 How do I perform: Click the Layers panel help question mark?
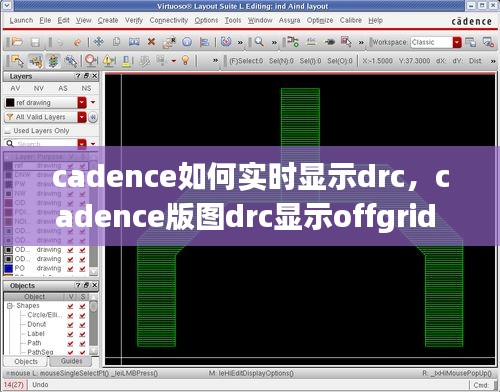tap(78, 76)
